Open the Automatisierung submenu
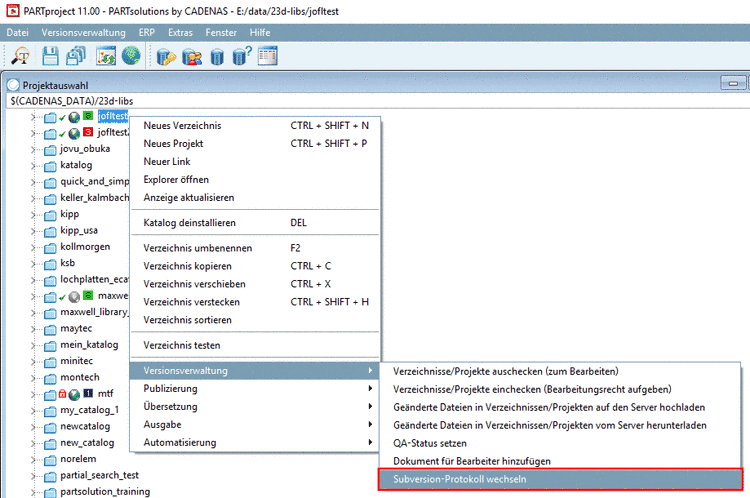This screenshot has height=498, width=750. (255, 443)
